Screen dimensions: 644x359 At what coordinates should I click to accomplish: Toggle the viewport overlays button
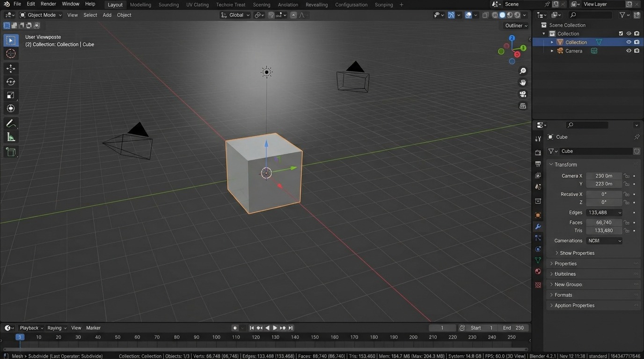pyautogui.click(x=468, y=15)
